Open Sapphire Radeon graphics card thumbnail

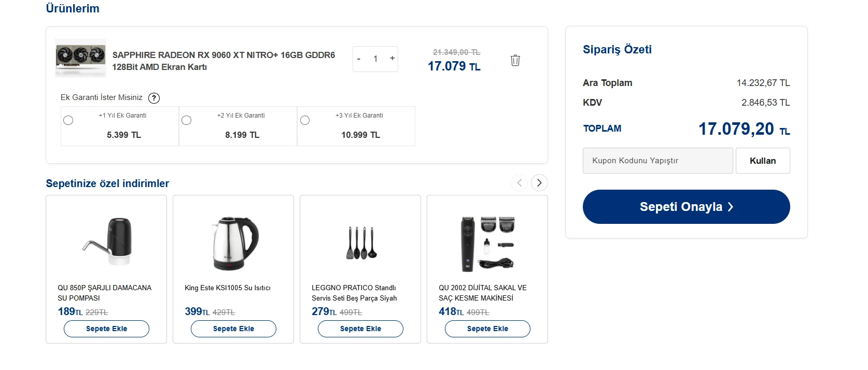pyautogui.click(x=81, y=58)
